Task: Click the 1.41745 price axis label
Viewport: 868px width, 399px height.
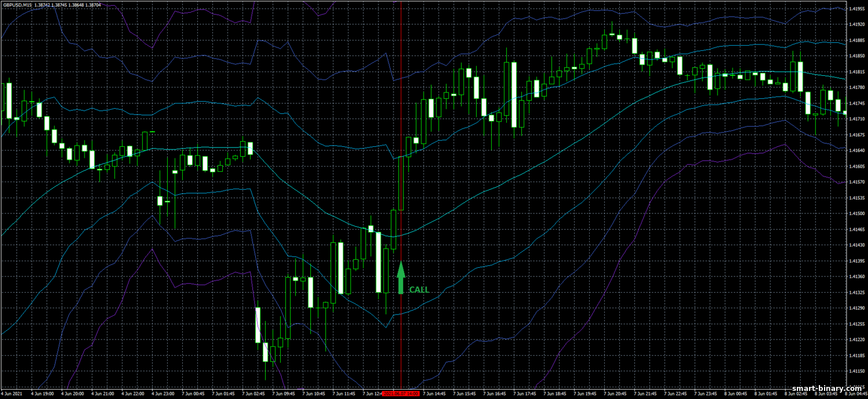Action: (856, 104)
